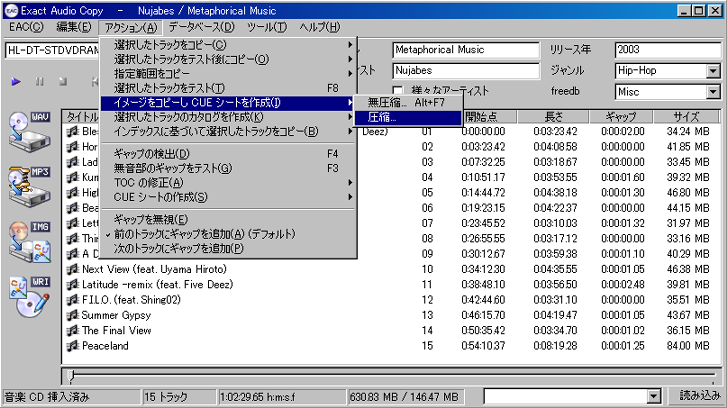Image resolution: width=727 pixels, height=408 pixels.
Task: Click the 15 tracks (15 トラック) status entry
Action: click(x=179, y=397)
